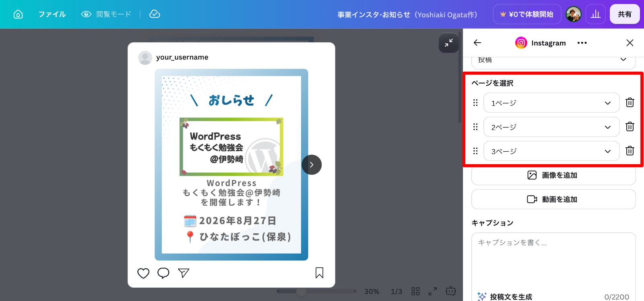This screenshot has height=301, width=644.
Task: Click the design title 事業インスタ-お知らせ
Action: (x=407, y=14)
